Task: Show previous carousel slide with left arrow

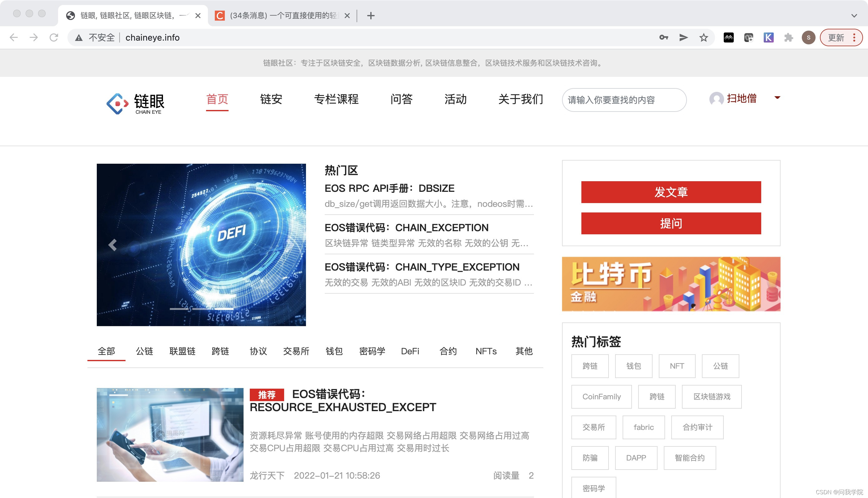Action: 112,245
